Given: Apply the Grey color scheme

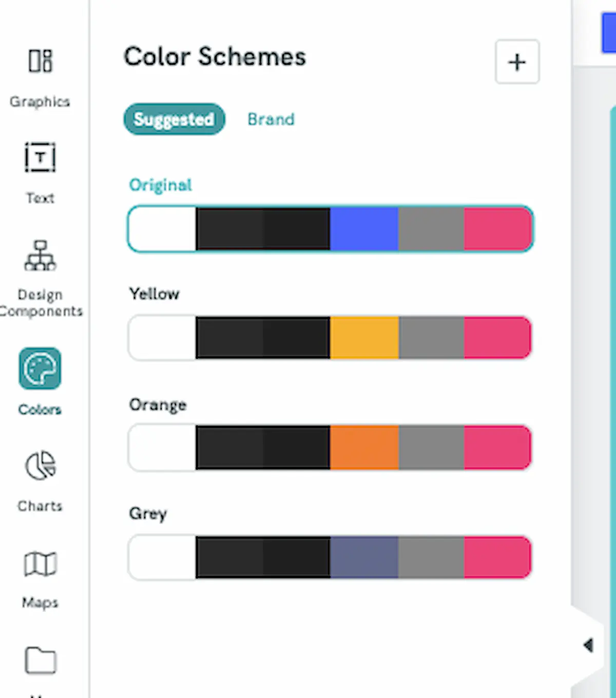Looking at the screenshot, I should coord(330,558).
